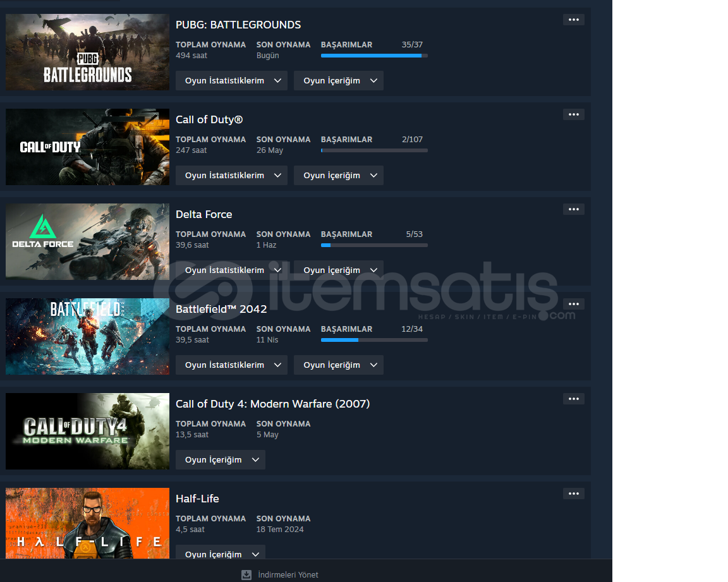728x582 pixels.
Task: Open more options menu for Call of Duty®
Action: point(573,114)
